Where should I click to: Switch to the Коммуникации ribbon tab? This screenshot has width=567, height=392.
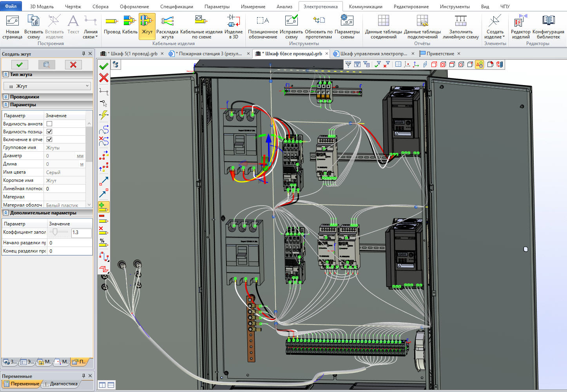365,7
